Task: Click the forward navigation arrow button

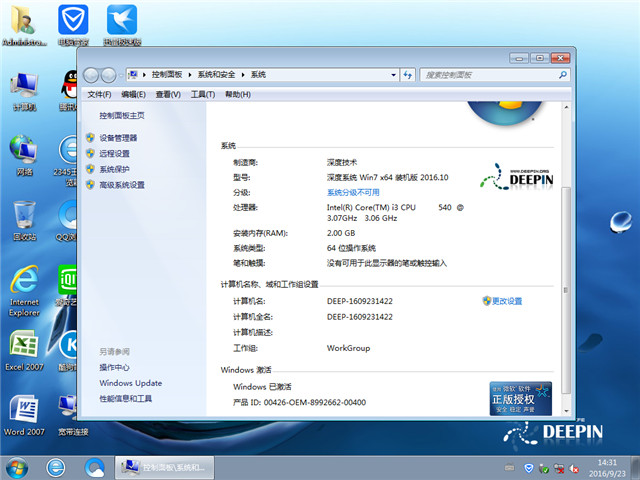Action: pos(108,75)
